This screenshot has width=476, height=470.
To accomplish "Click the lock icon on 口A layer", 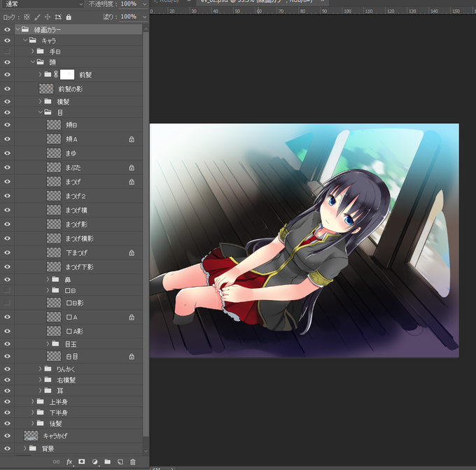I will click(132, 317).
